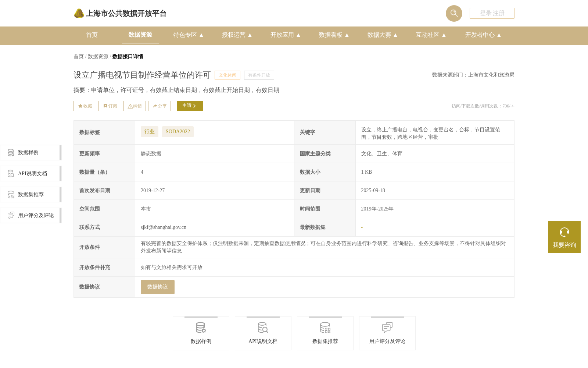Click the email sjkf@shanghai.gov.cn
The height and width of the screenshot is (368, 588).
coord(164,227)
